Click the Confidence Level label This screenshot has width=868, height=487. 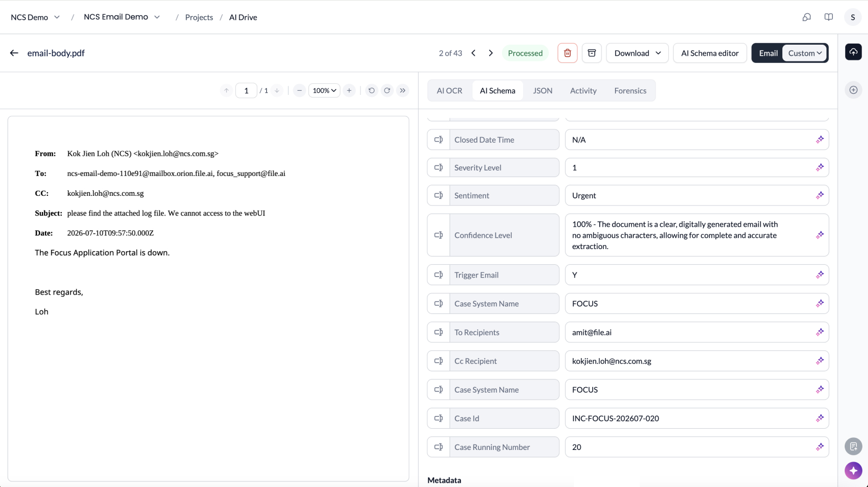point(483,235)
